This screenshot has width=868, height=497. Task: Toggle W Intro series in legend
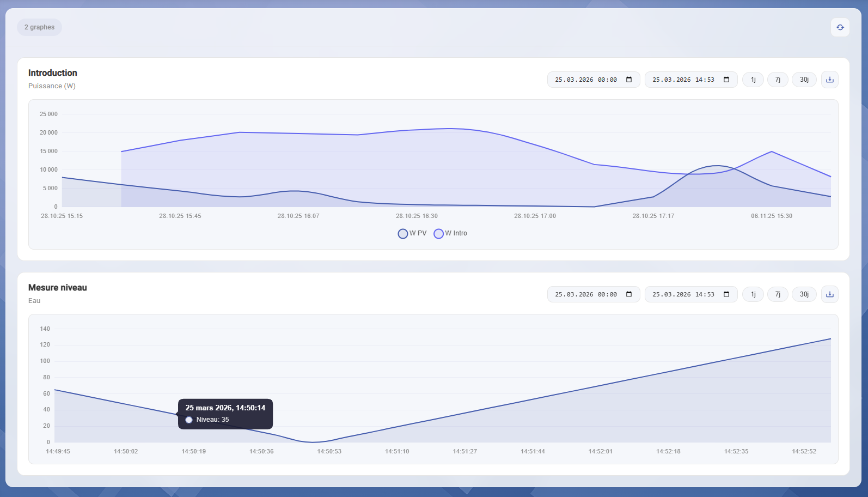[450, 233]
